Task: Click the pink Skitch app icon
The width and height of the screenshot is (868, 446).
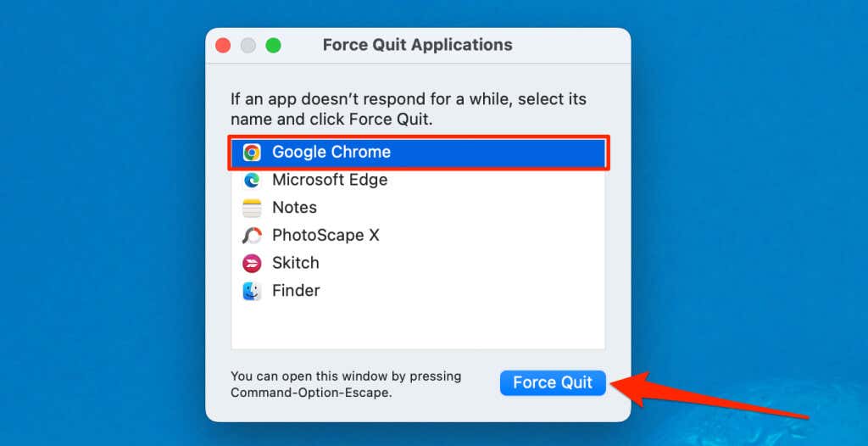Action: click(x=252, y=263)
